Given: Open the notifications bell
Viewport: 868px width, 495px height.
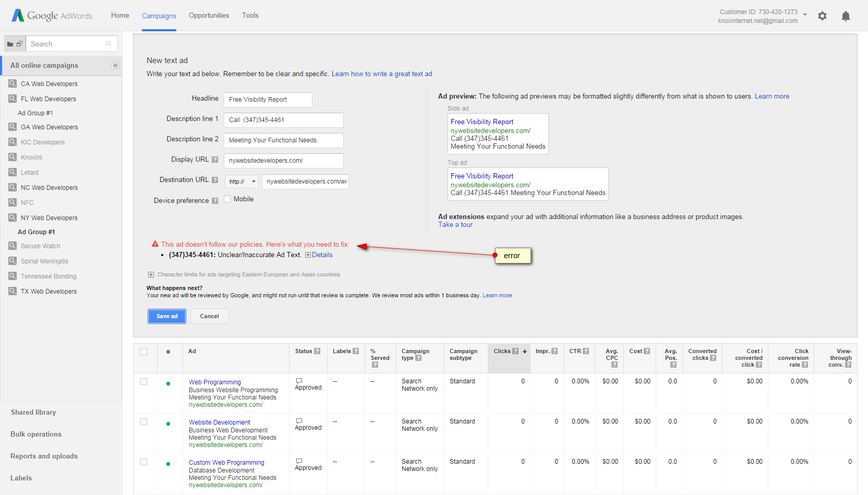Looking at the screenshot, I should pyautogui.click(x=846, y=16).
